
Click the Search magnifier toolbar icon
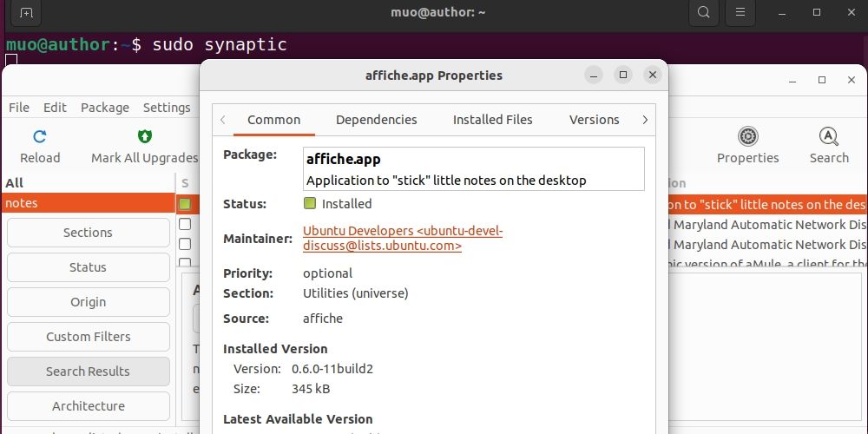tap(828, 136)
